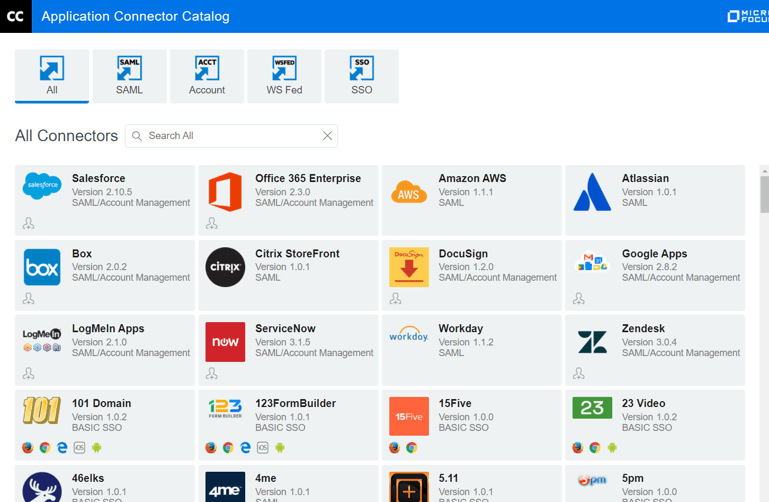Select the DocuSign connector icon
769x502 pixels.
(x=408, y=267)
